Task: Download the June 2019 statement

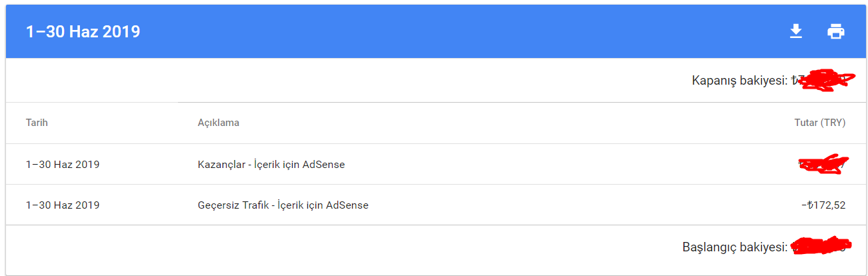Action: point(795,31)
